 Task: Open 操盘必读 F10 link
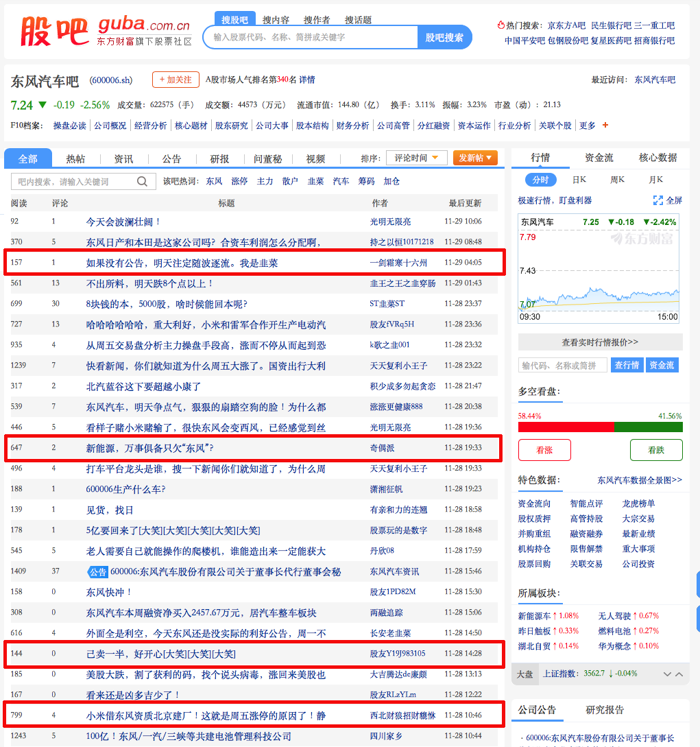(x=69, y=126)
